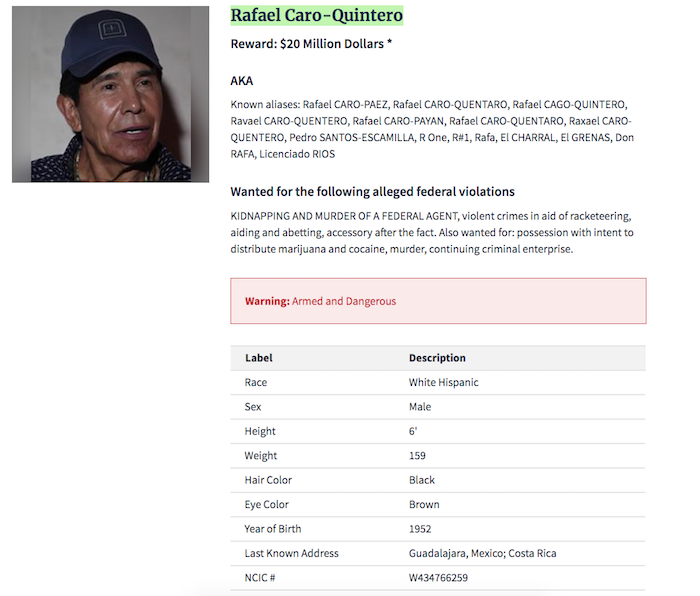The height and width of the screenshot is (596, 700).
Task: Select the Hair Color row label
Action: [268, 480]
